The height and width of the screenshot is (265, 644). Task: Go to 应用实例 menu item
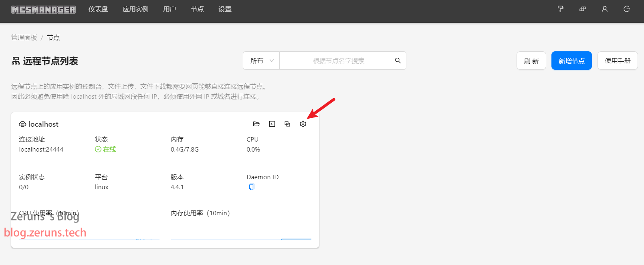coord(135,9)
